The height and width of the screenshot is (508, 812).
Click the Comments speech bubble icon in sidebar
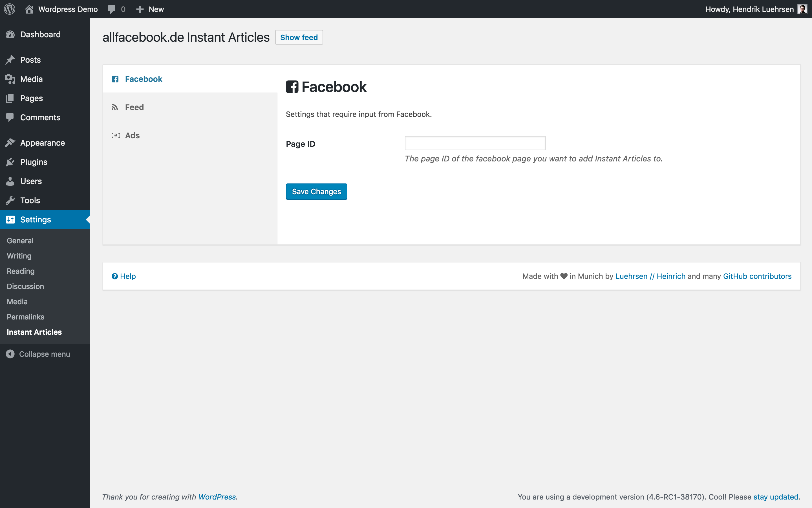(x=10, y=117)
